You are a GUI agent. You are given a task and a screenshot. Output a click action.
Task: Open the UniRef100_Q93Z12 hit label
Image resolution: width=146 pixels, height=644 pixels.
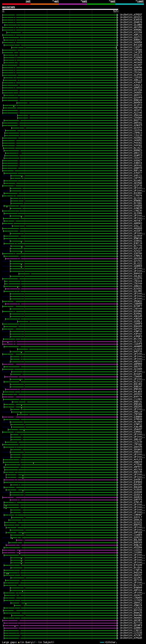point(131,17)
